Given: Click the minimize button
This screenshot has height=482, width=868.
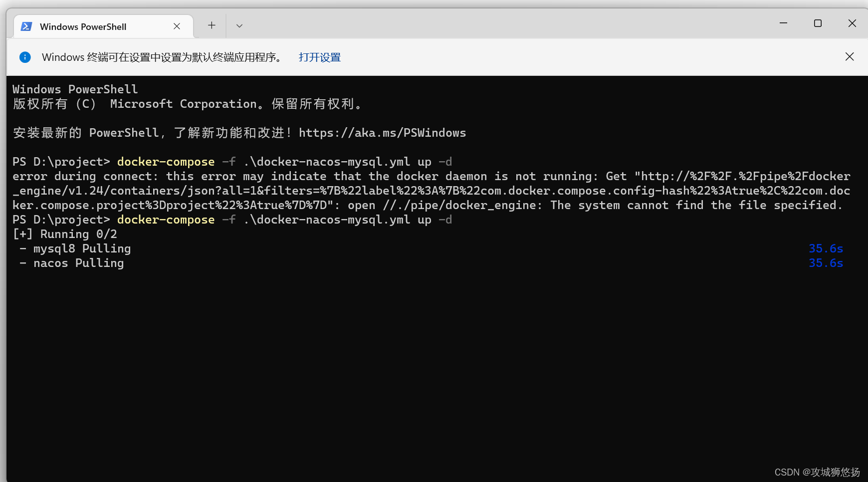Looking at the screenshot, I should click(783, 23).
